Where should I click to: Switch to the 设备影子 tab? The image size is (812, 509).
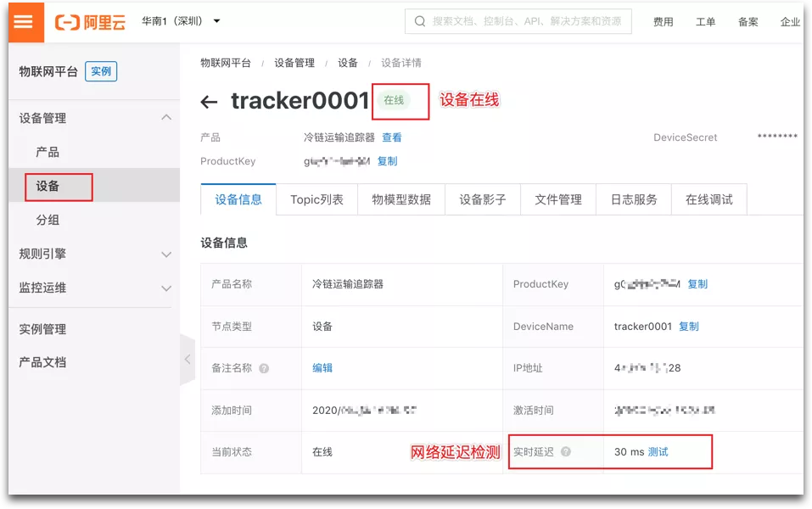pyautogui.click(x=483, y=200)
